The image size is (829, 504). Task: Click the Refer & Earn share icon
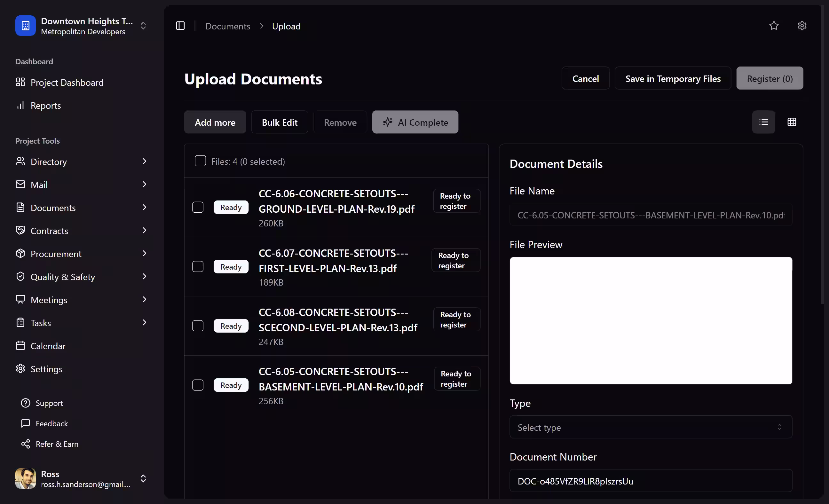[26, 444]
